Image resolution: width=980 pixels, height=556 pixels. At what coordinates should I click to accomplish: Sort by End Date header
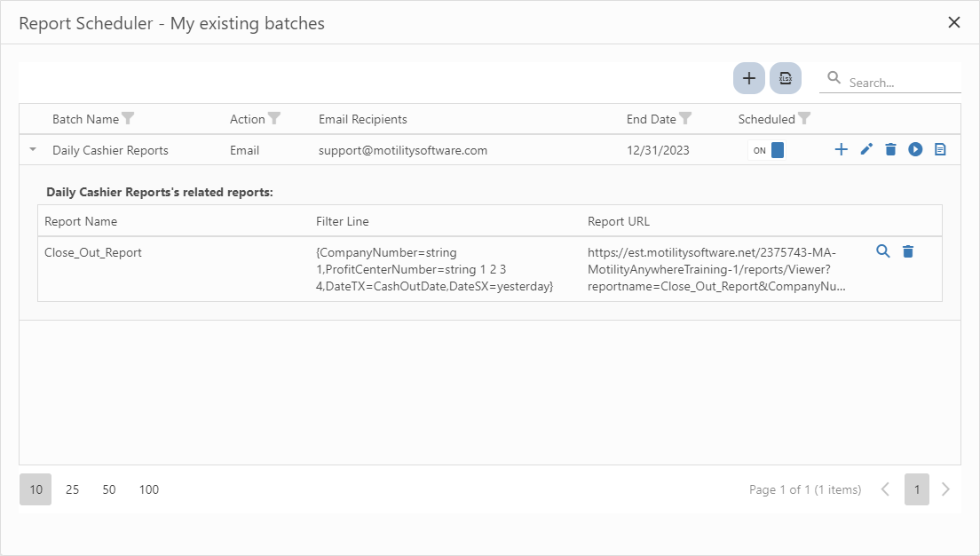click(x=652, y=119)
